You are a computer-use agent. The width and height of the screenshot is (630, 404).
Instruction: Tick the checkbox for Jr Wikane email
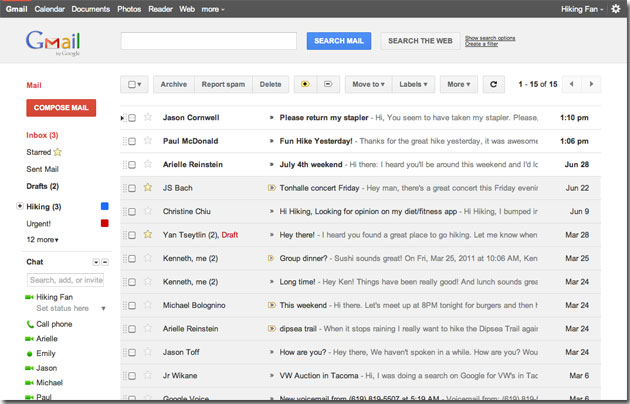click(x=132, y=376)
